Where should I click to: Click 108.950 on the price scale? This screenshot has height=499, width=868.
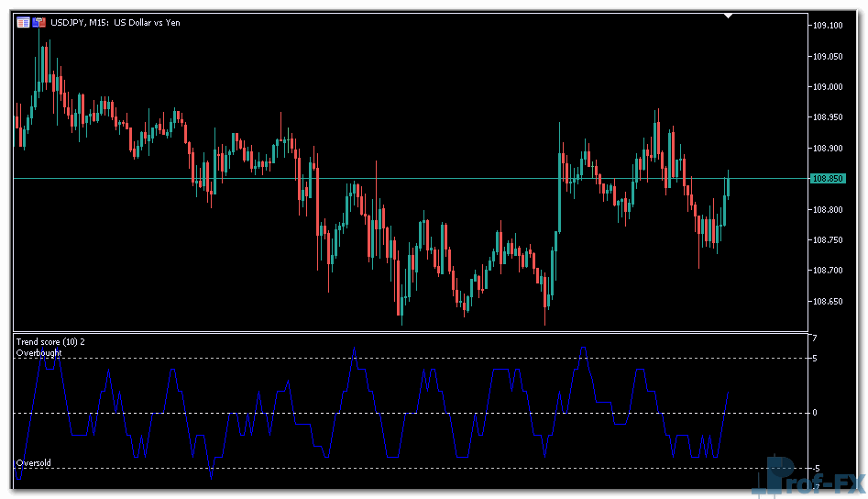tap(828, 117)
